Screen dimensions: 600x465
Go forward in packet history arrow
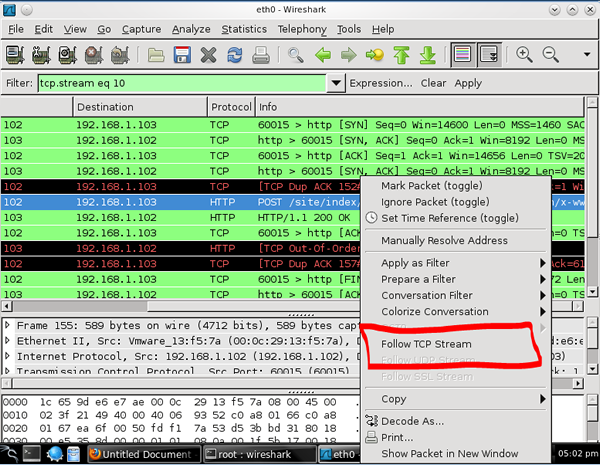[349, 55]
